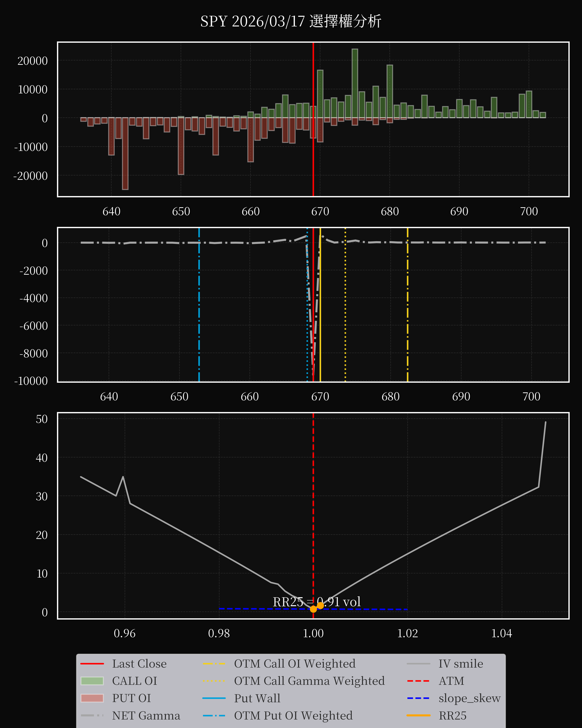This screenshot has height=728, width=582.
Task: Click the blue dash-dot OTM Put line near 653
Action: [x=199, y=305]
